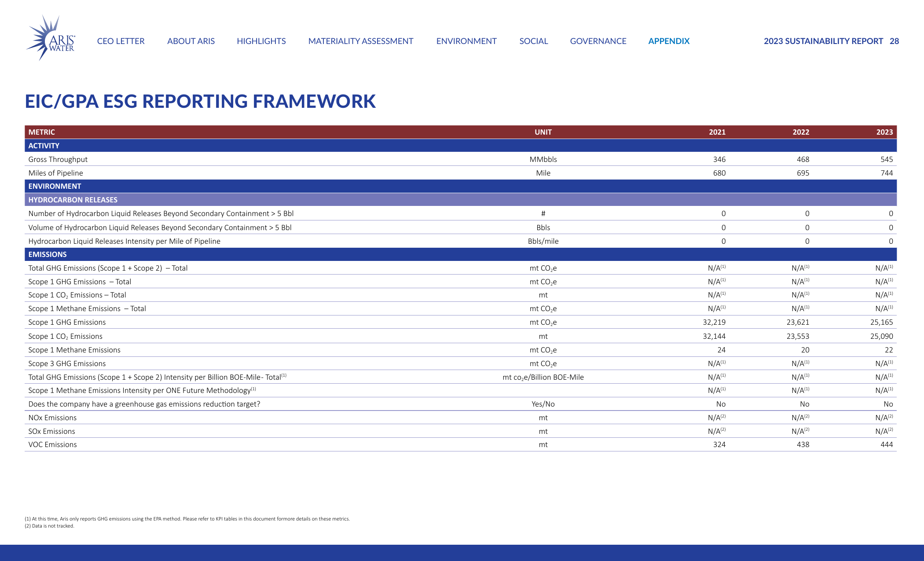Click the 2023 column header
924x561 pixels.
pos(884,132)
